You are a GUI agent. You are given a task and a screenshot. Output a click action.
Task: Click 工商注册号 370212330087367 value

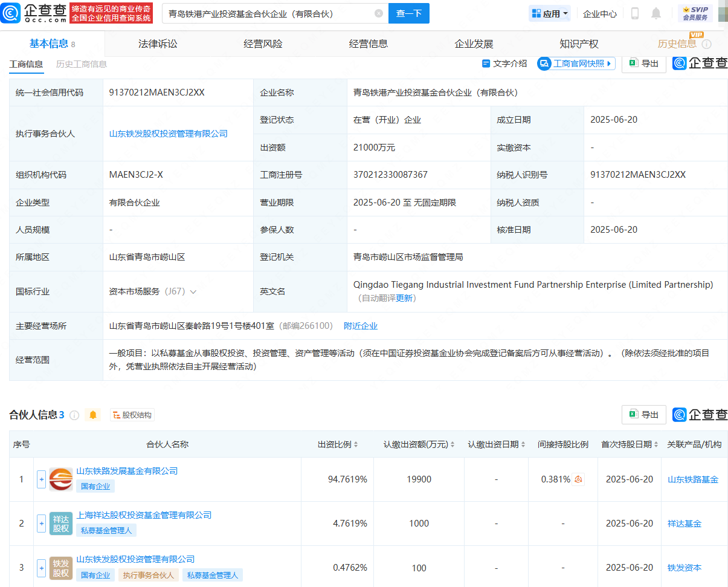tap(390, 175)
